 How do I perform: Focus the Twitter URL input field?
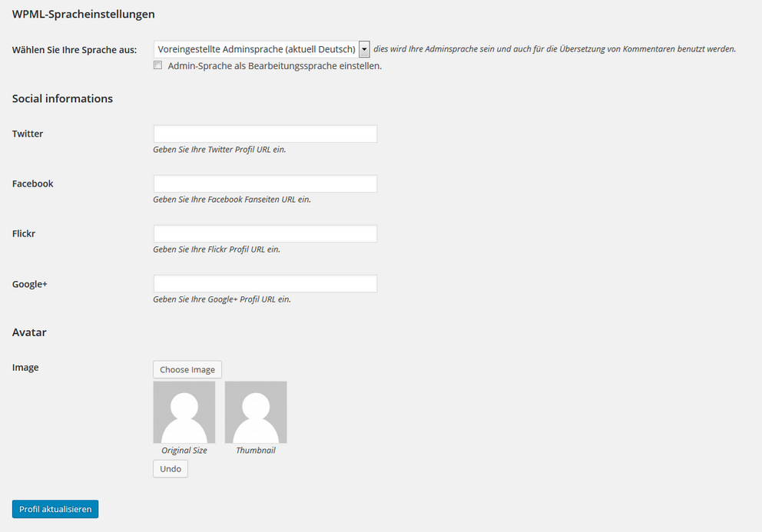point(265,134)
